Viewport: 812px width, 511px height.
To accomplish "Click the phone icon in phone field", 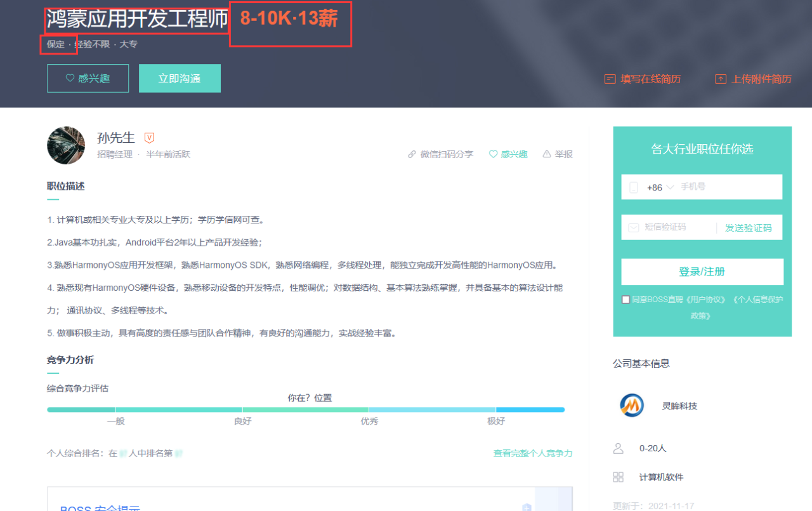I will (x=633, y=187).
